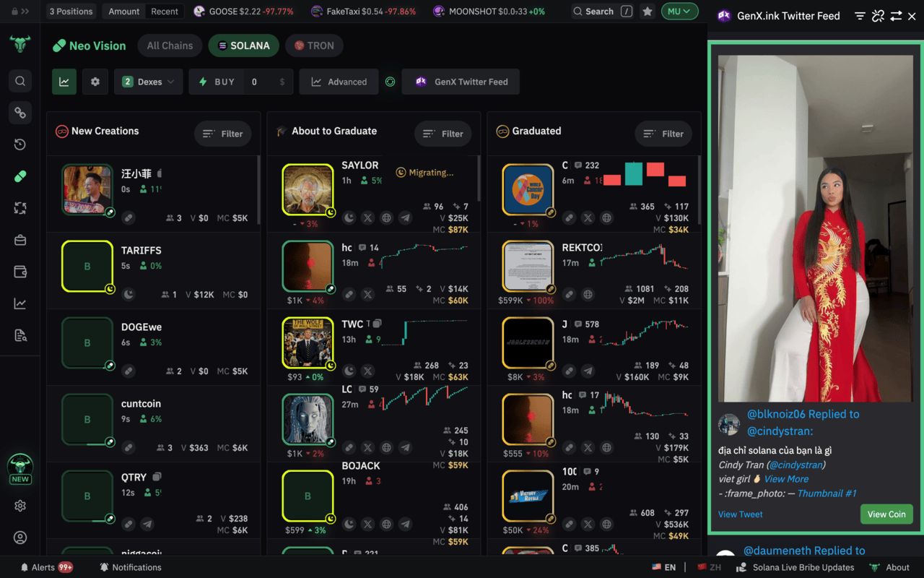Open the website globe icon on the SAYLOR card
The height and width of the screenshot is (578, 924).
coord(386,217)
